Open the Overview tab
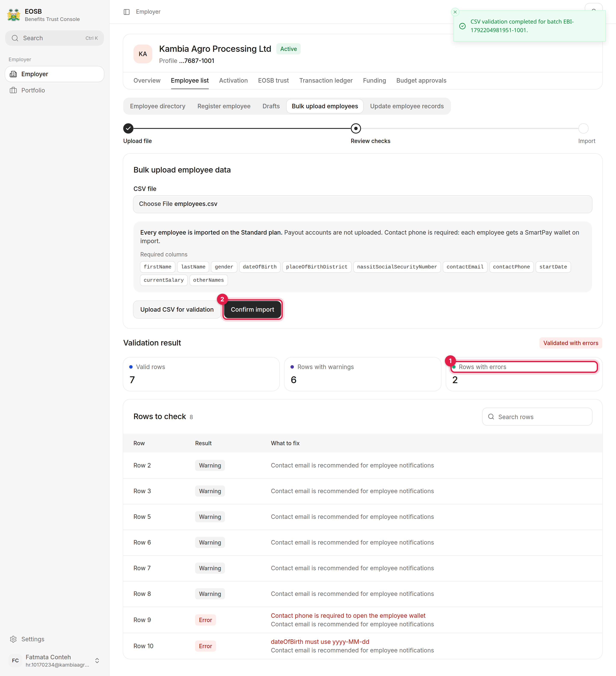Image resolution: width=616 pixels, height=676 pixels. tap(147, 80)
